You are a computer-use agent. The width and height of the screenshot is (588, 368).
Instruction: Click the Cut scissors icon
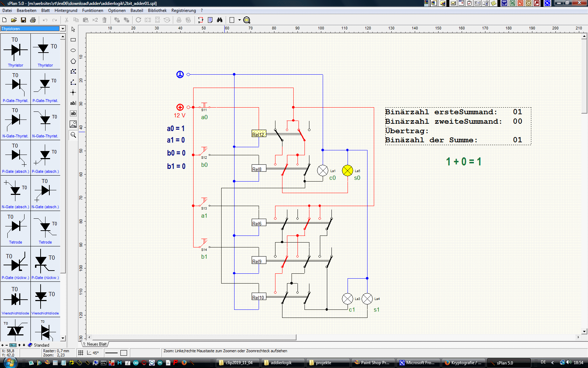point(66,20)
